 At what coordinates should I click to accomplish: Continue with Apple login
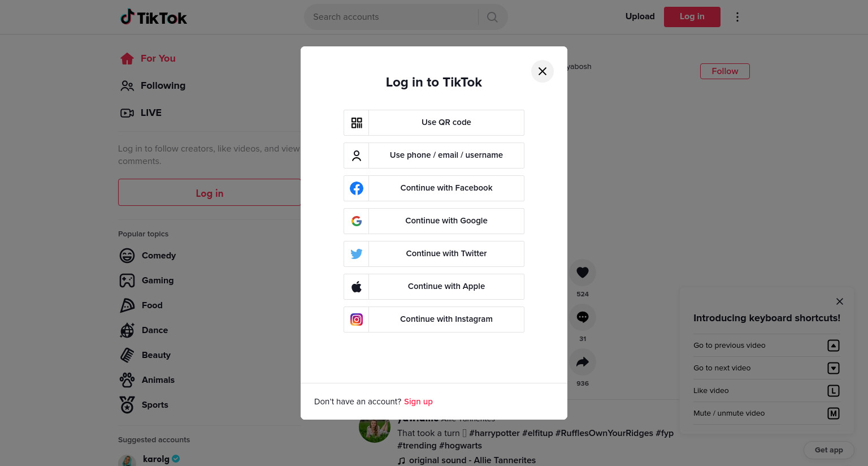click(x=434, y=287)
